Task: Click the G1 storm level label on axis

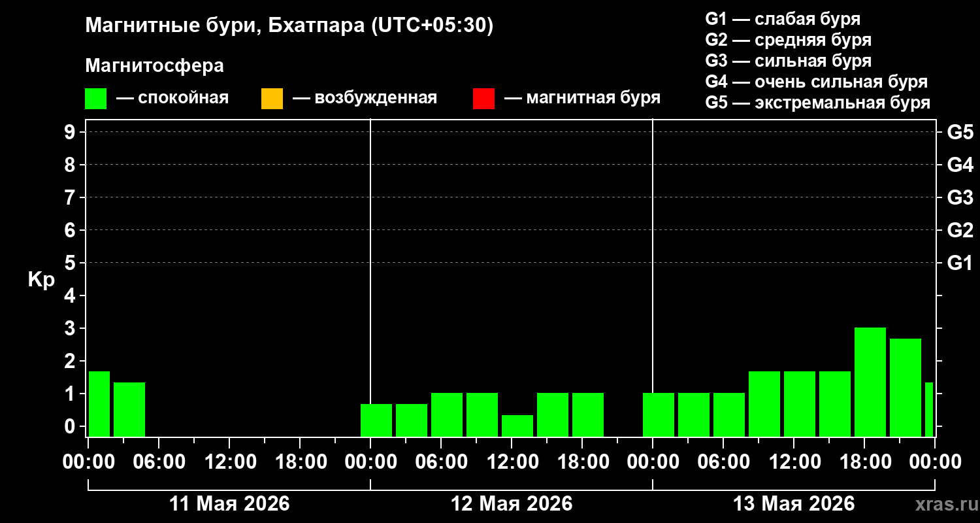Action: coord(960,263)
